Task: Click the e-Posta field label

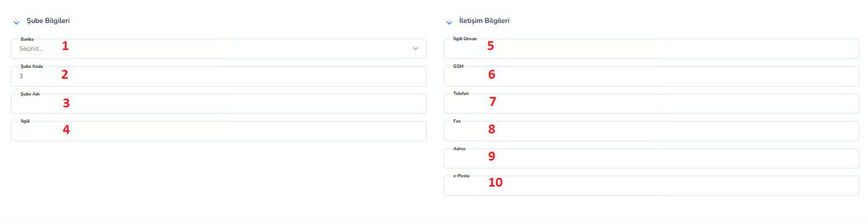Action: pyautogui.click(x=461, y=176)
